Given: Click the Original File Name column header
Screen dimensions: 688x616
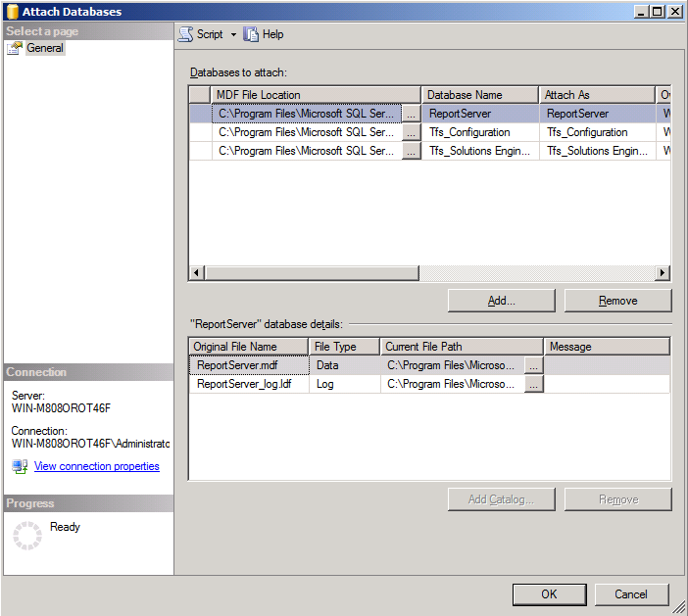Looking at the screenshot, I should coord(249,347).
